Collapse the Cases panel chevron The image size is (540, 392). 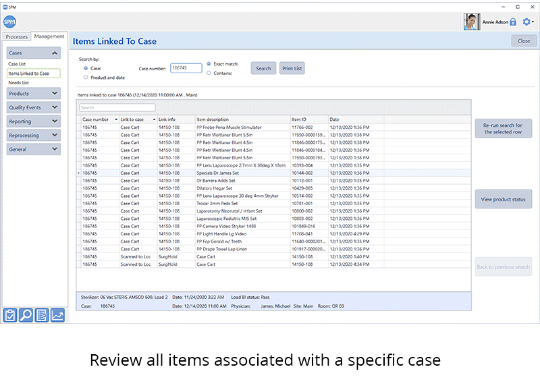pyautogui.click(x=56, y=53)
